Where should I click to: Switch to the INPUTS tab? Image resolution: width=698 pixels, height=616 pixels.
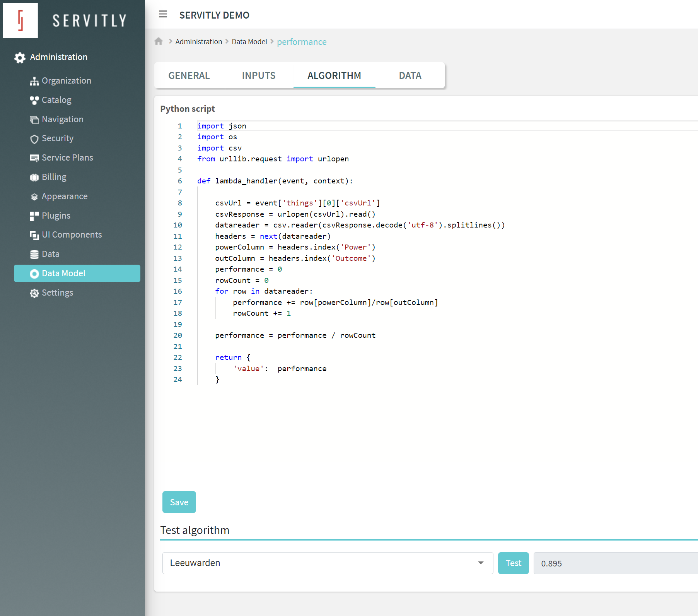(x=259, y=75)
